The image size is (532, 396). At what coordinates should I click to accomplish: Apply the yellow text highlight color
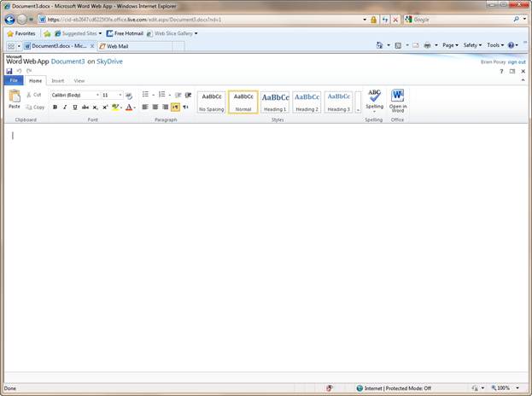pos(115,108)
